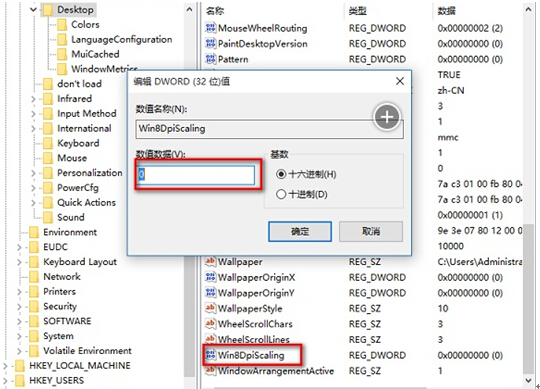Select the Security key
540x389 pixels.
point(60,306)
